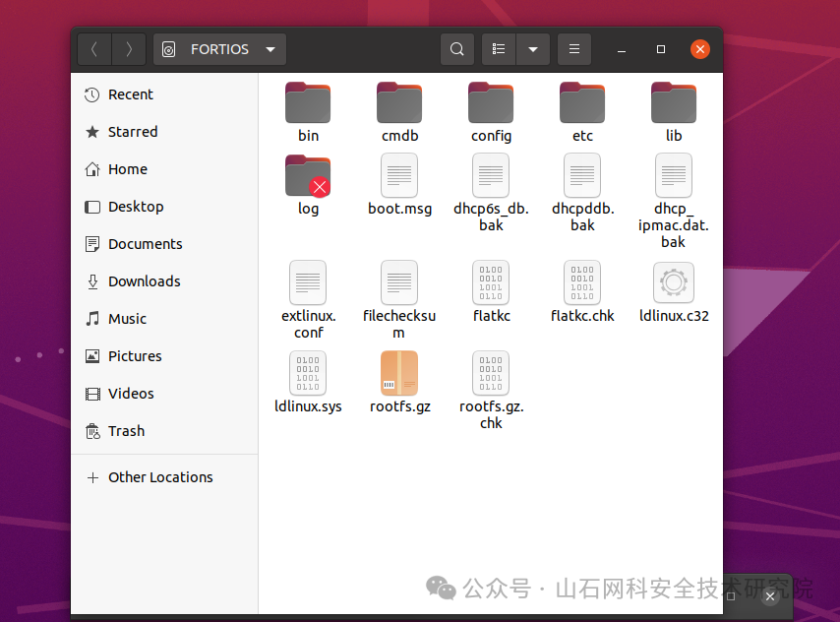Image resolution: width=840 pixels, height=622 pixels.
Task: Open Trash in the sidebar
Action: (x=164, y=431)
